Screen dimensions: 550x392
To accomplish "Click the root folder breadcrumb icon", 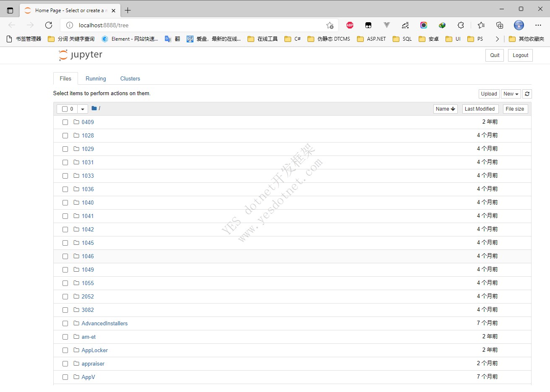I will click(x=94, y=108).
